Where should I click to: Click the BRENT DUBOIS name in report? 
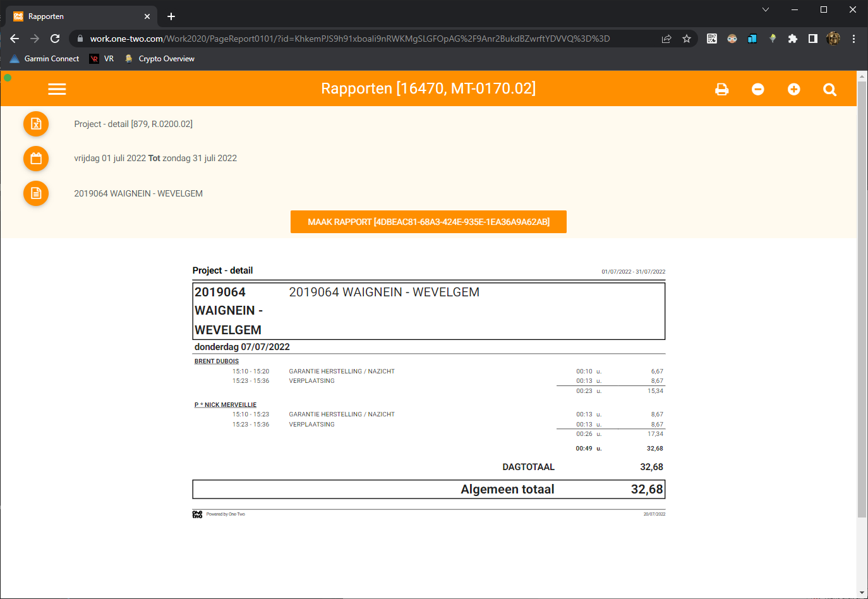tap(217, 361)
